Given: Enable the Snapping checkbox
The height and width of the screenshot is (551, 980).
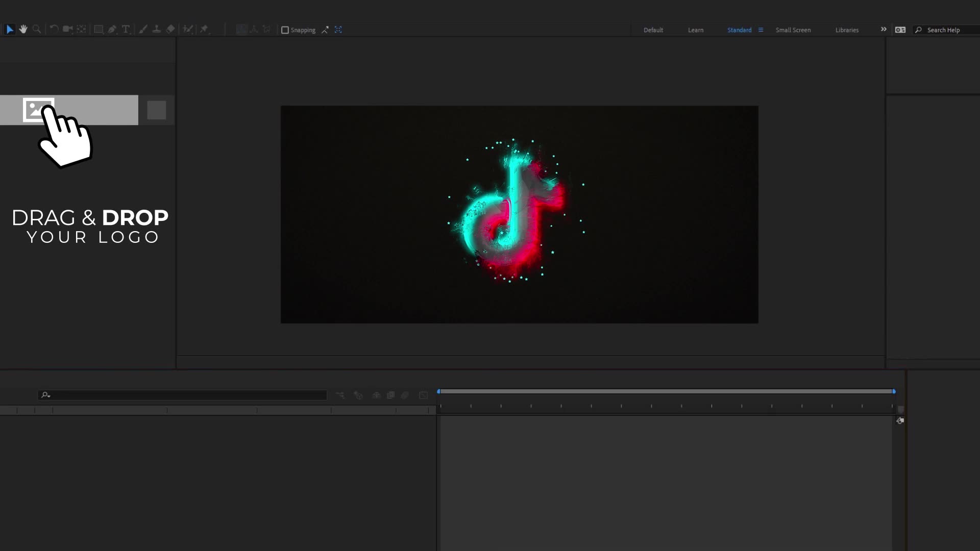Looking at the screenshot, I should tap(285, 30).
